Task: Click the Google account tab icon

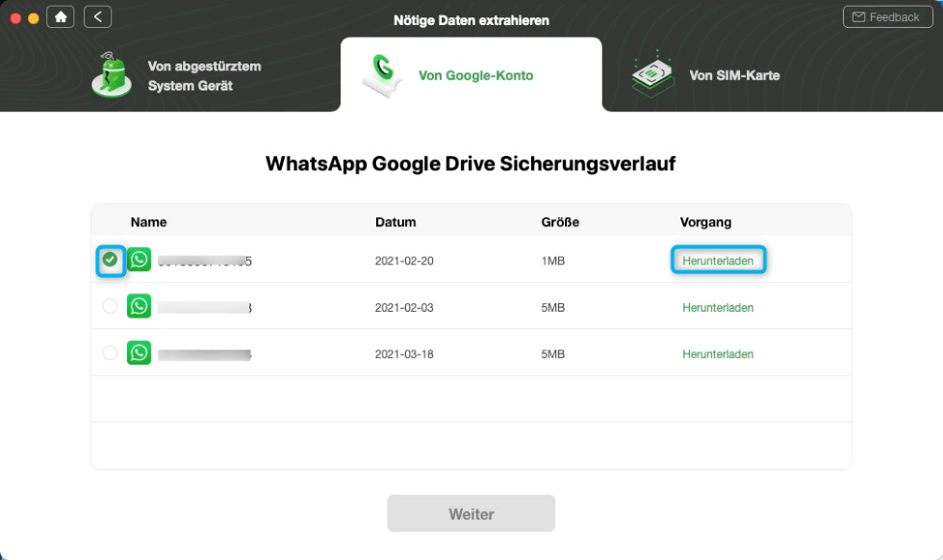Action: 382,76
